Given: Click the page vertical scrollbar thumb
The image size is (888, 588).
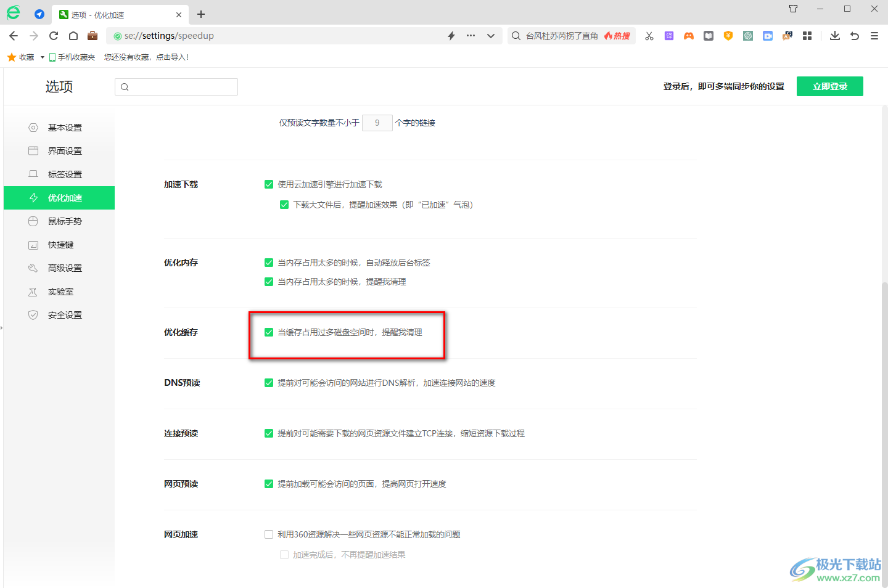Looking at the screenshot, I should pyautogui.click(x=884, y=435).
